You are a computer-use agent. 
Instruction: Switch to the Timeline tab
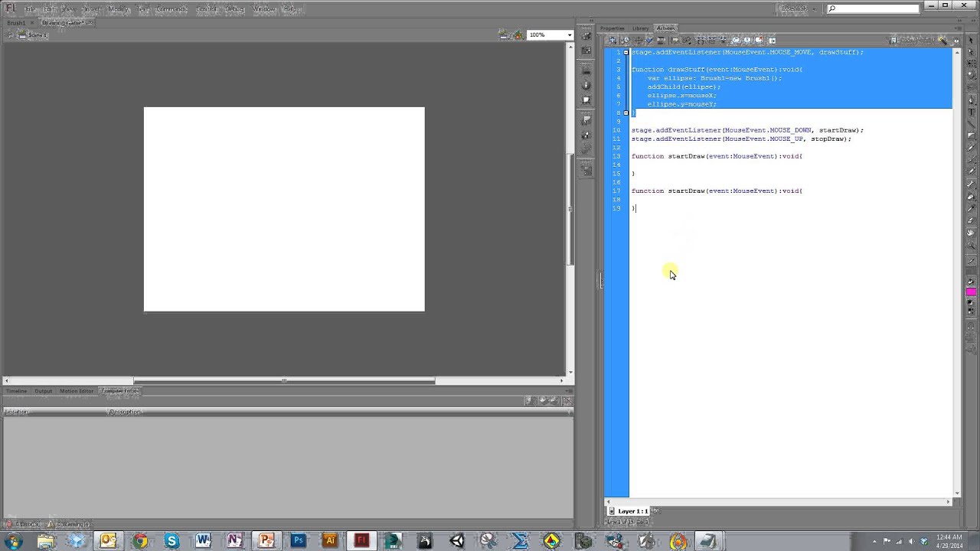pyautogui.click(x=16, y=391)
